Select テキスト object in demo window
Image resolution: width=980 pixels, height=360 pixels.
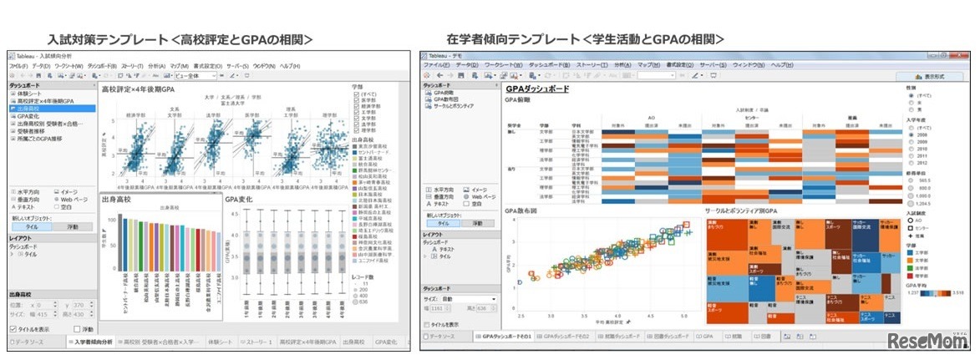point(437,204)
